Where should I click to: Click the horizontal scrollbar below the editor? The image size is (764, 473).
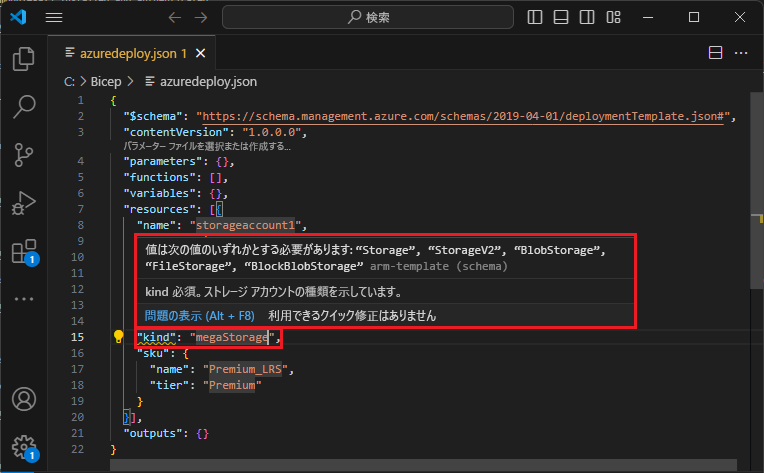coord(423,465)
